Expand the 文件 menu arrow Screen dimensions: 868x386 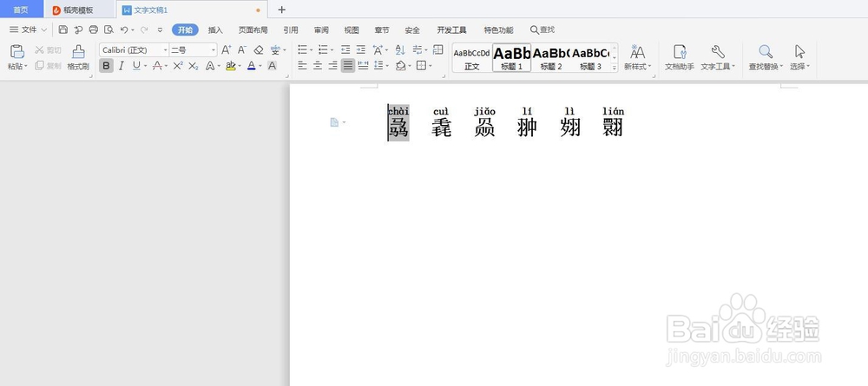(44, 29)
